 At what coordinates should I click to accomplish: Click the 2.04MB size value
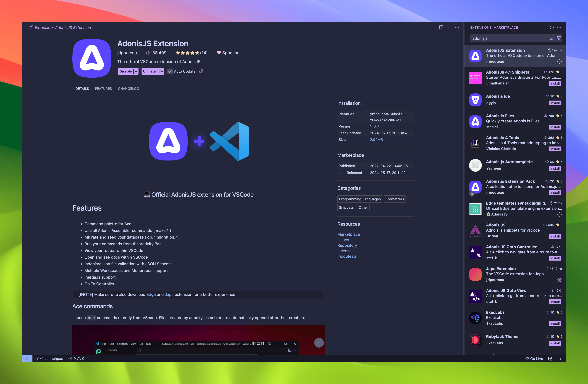(376, 140)
